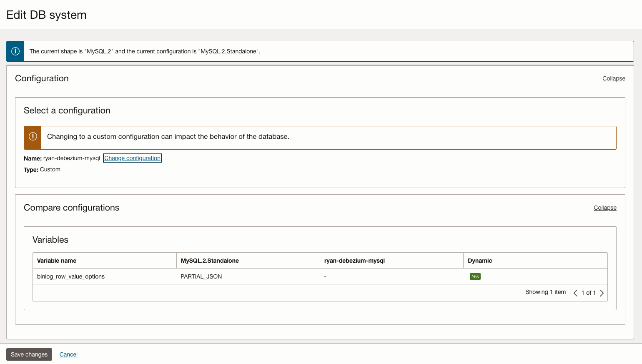Viewport: 642px width, 364px height.
Task: Collapse the Configuration section
Action: (613, 78)
